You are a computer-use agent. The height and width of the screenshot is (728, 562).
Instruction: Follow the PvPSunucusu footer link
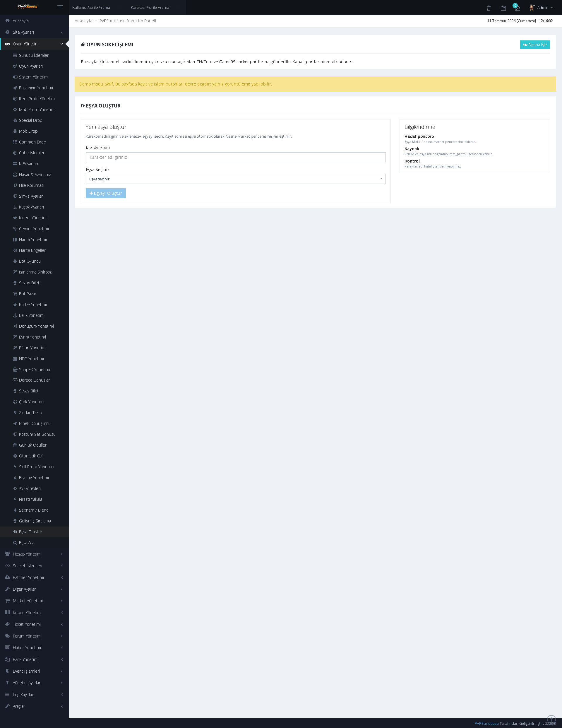pos(486,723)
